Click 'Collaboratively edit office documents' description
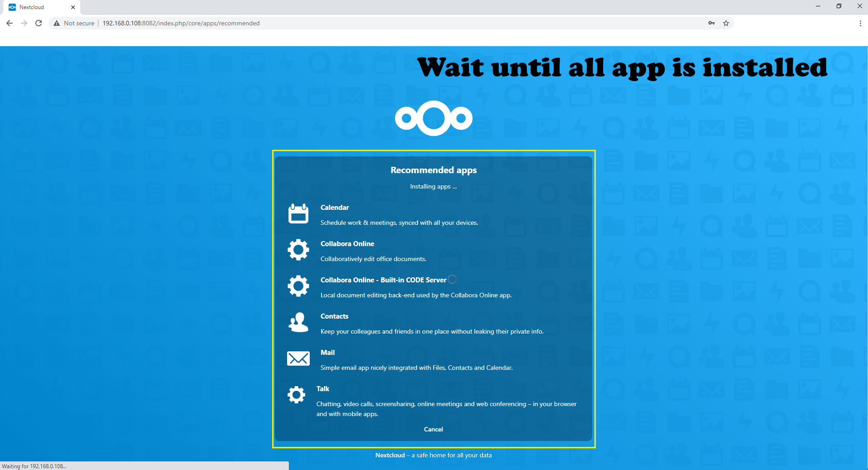The width and height of the screenshot is (868, 470). point(373,259)
